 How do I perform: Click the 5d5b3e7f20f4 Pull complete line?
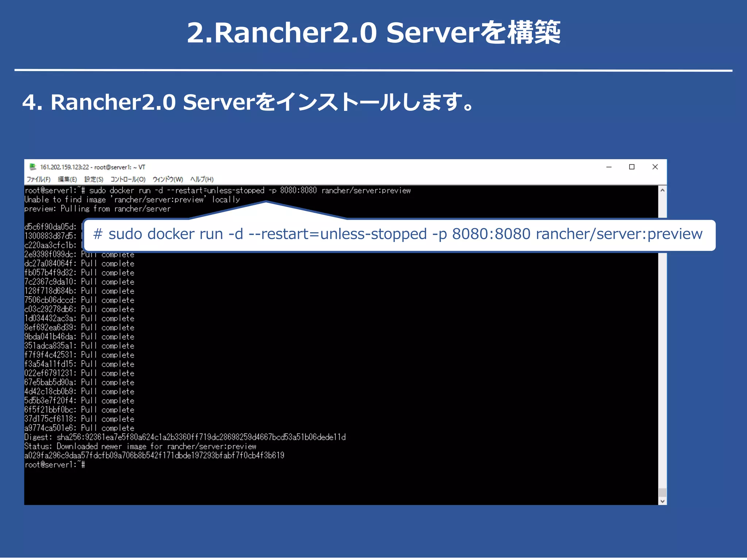coord(79,401)
